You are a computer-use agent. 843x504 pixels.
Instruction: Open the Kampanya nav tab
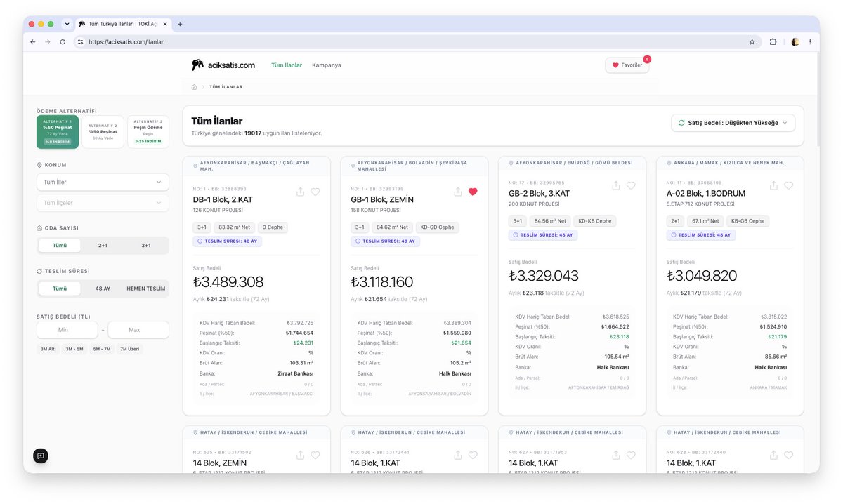click(327, 65)
